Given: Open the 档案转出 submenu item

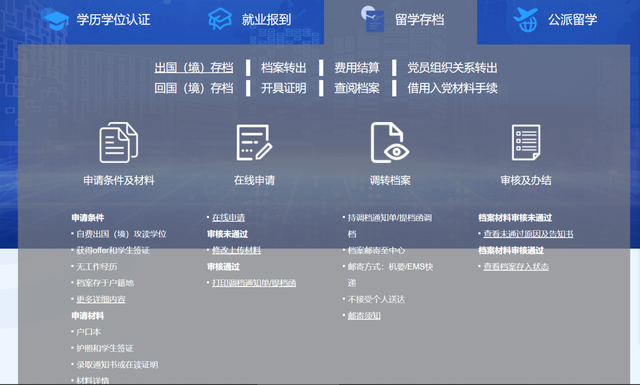Looking at the screenshot, I should (x=284, y=67).
